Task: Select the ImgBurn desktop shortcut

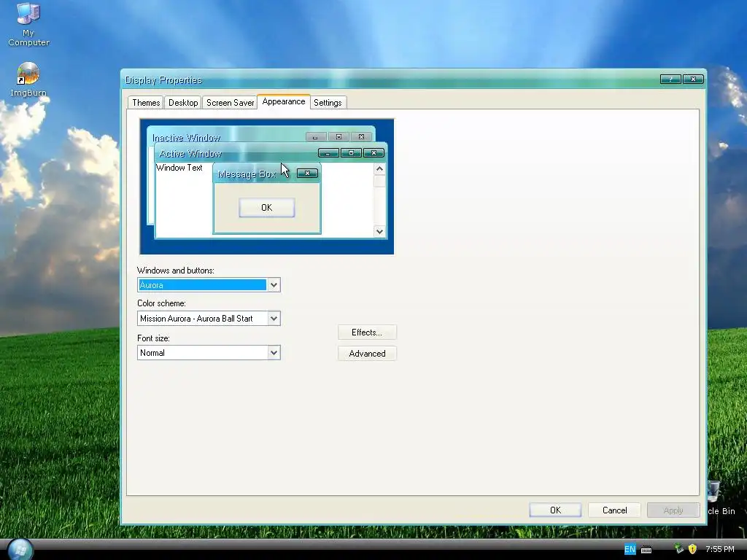Action: (x=28, y=79)
